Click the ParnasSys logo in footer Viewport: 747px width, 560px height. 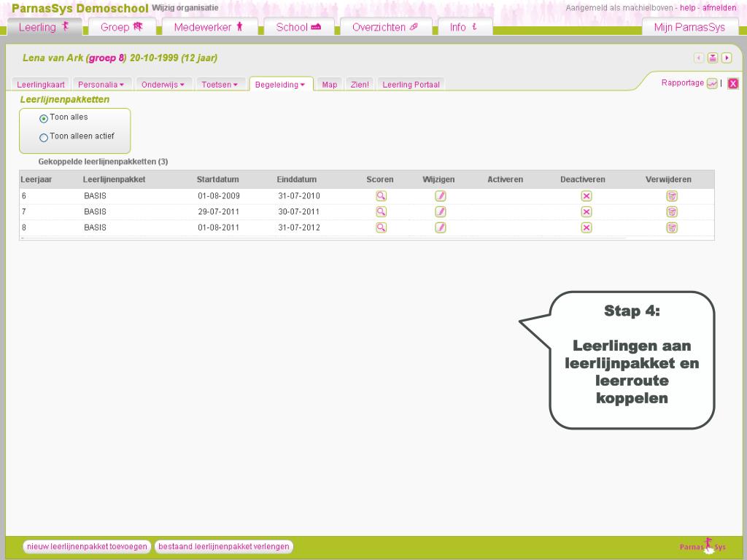(703, 545)
